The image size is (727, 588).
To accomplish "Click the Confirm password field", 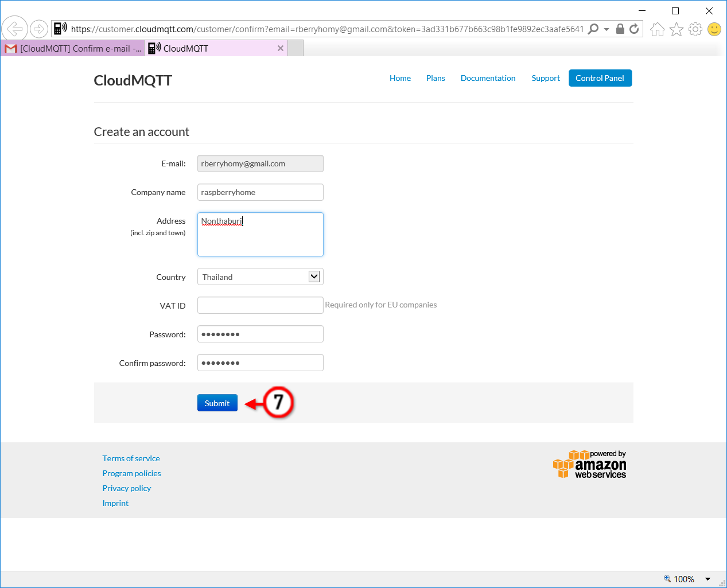I will tap(261, 363).
